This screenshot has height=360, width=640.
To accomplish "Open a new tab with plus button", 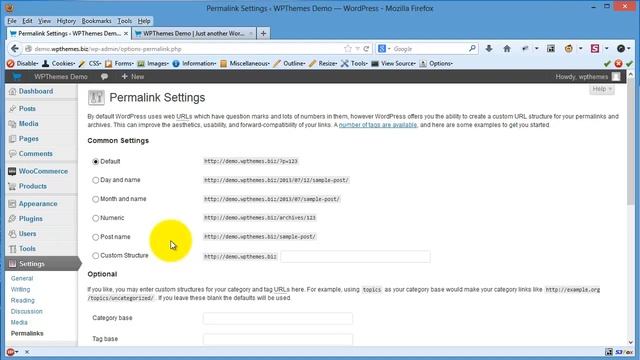I will click(x=263, y=33).
